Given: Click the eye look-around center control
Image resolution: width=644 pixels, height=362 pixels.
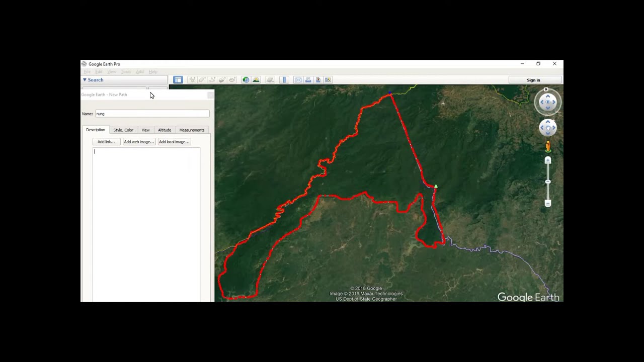Looking at the screenshot, I should click(x=548, y=102).
